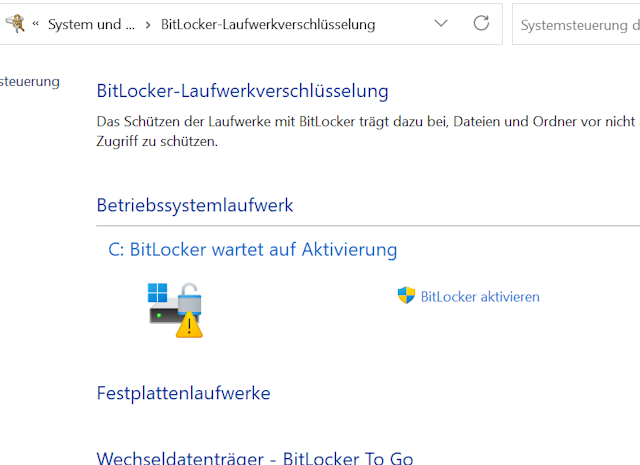Click the "BitLocker aktivieren" link
Screen dimensions: 640x465
click(x=480, y=296)
